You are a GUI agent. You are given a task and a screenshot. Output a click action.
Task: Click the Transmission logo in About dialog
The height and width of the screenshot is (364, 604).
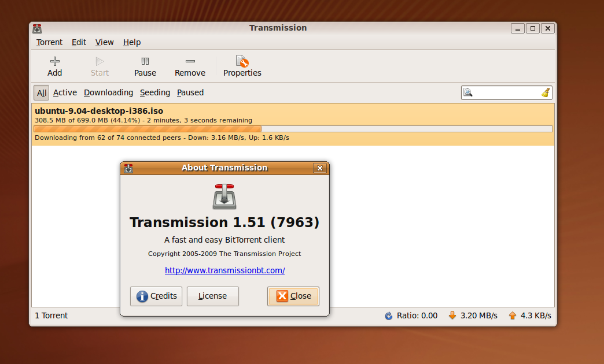pos(224,196)
